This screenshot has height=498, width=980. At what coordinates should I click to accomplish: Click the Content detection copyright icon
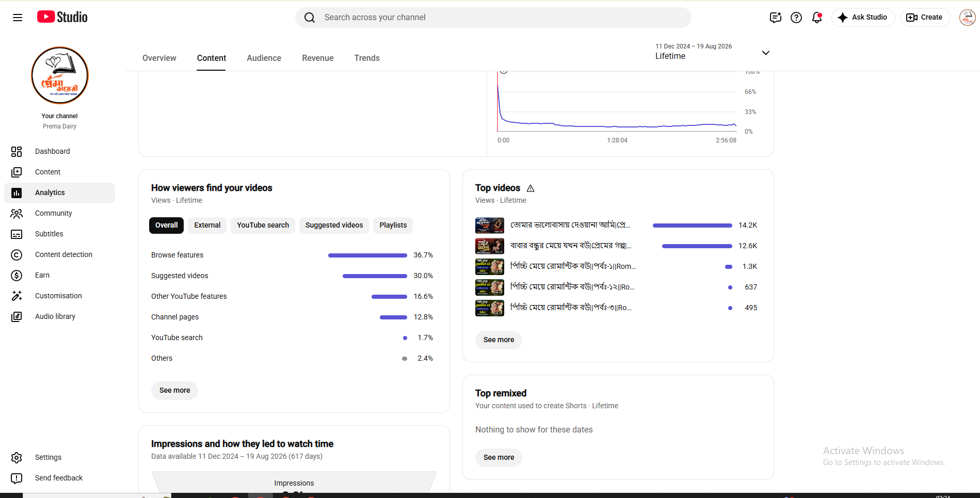[17, 254]
